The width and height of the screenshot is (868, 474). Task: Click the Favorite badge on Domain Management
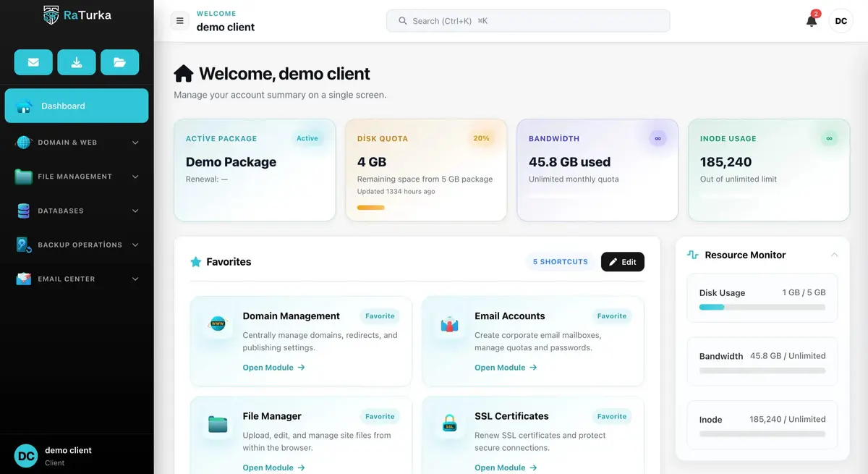click(380, 316)
